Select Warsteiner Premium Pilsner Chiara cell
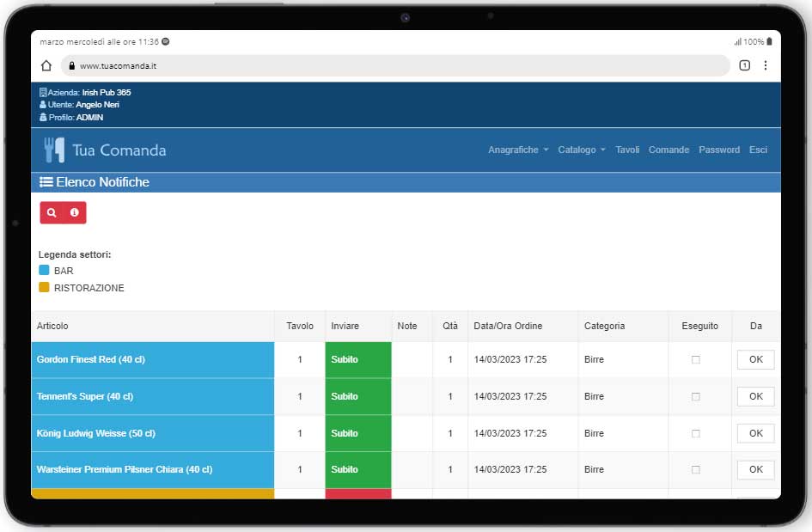Image resolution: width=812 pixels, height=532 pixels. (153, 469)
